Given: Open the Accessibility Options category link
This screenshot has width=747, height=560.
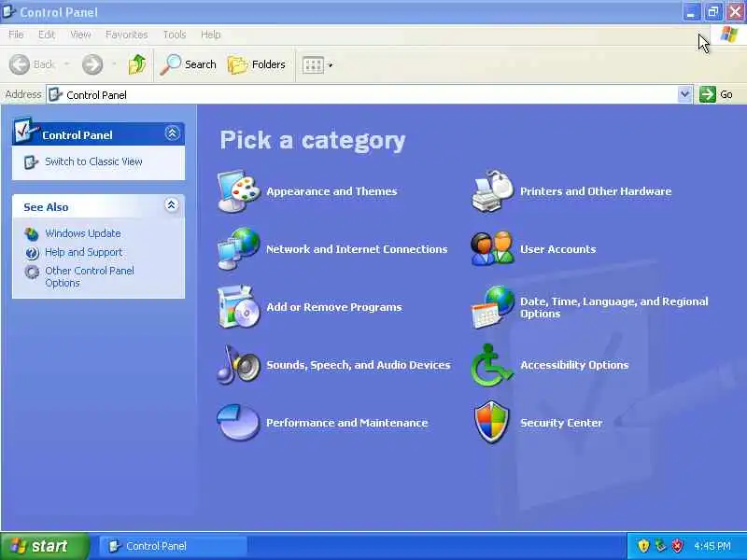Looking at the screenshot, I should [574, 365].
